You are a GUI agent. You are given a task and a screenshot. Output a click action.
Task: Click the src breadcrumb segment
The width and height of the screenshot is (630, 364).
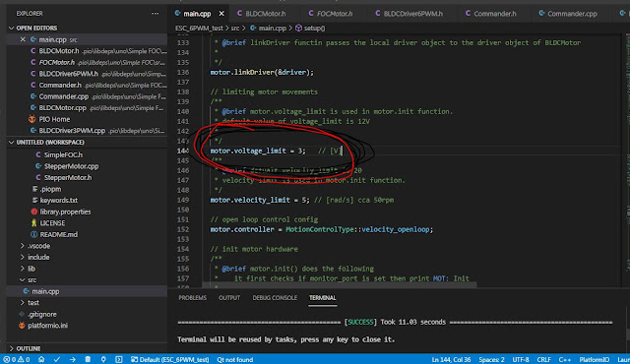click(235, 29)
